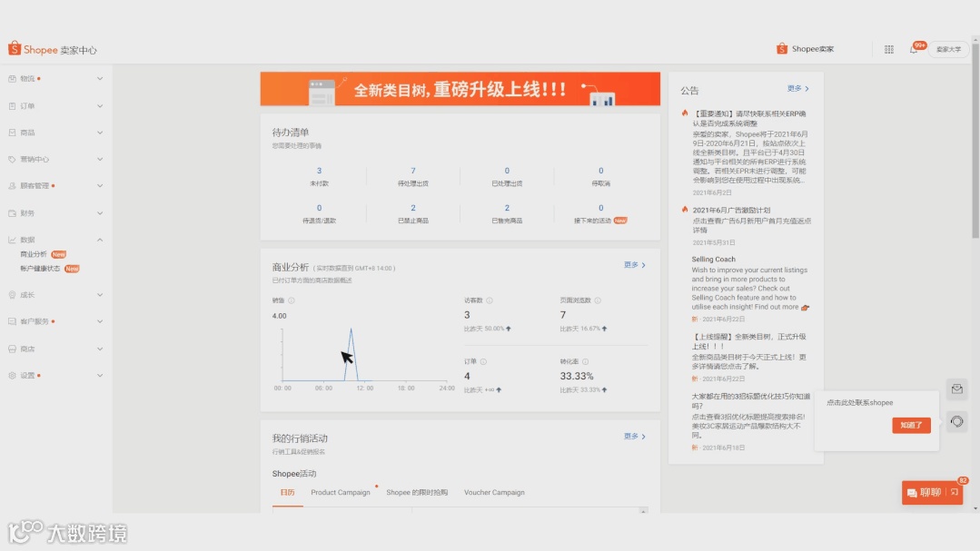Expand the 顾客管理 menu chevron
Screen dimensions: 980x551
coord(100,185)
